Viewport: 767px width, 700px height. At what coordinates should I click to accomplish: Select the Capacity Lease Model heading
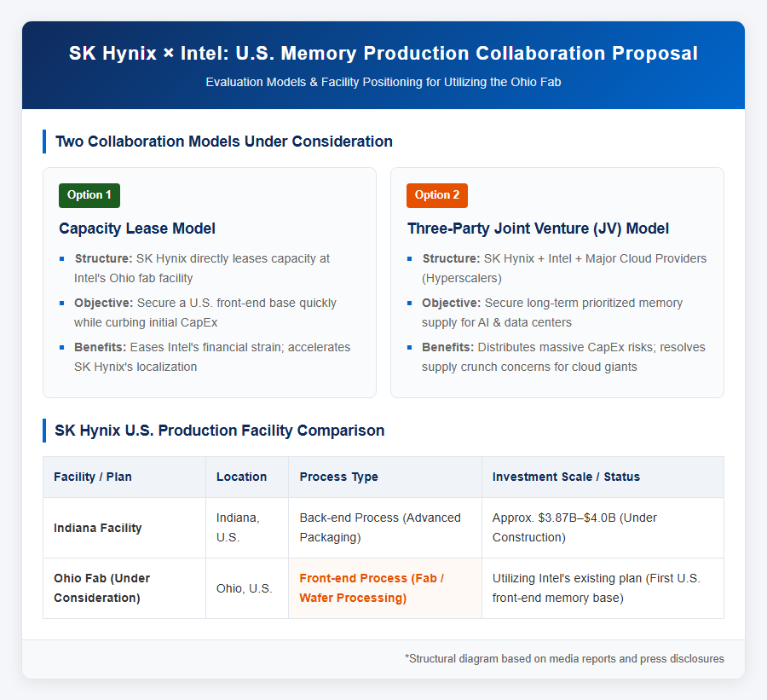click(x=137, y=229)
